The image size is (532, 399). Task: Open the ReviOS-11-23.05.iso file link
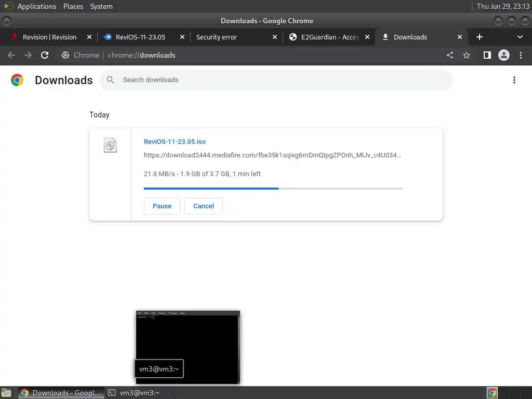(x=175, y=141)
